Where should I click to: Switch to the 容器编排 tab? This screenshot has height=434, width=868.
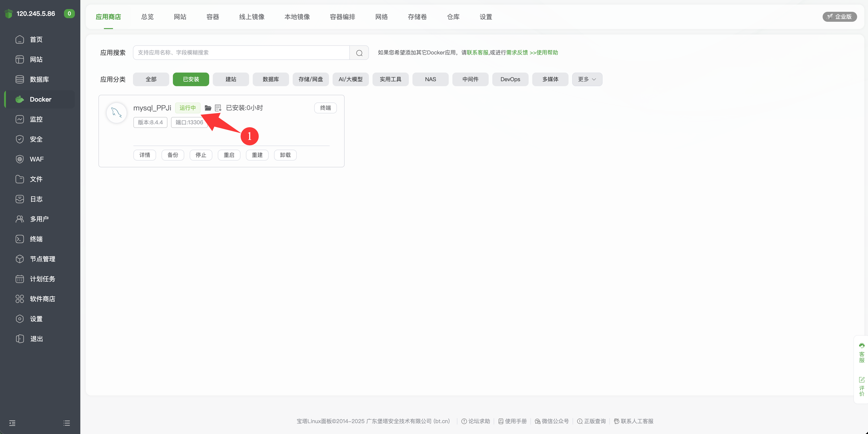point(342,17)
